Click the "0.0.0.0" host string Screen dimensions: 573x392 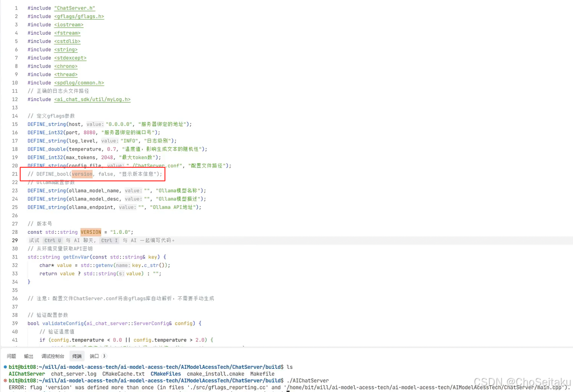pyautogui.click(x=119, y=124)
